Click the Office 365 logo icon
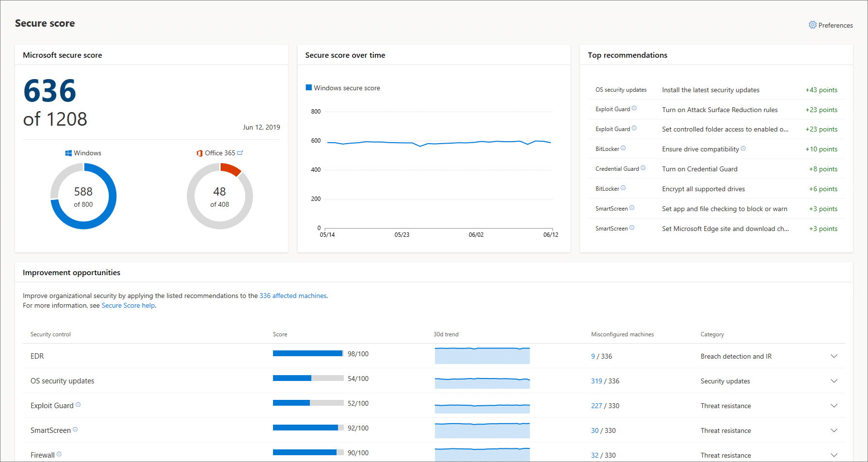This screenshot has height=462, width=868. pyautogui.click(x=199, y=152)
